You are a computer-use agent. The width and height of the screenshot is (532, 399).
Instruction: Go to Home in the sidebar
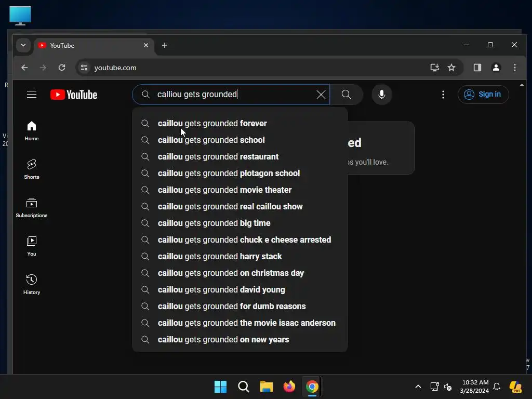32,131
